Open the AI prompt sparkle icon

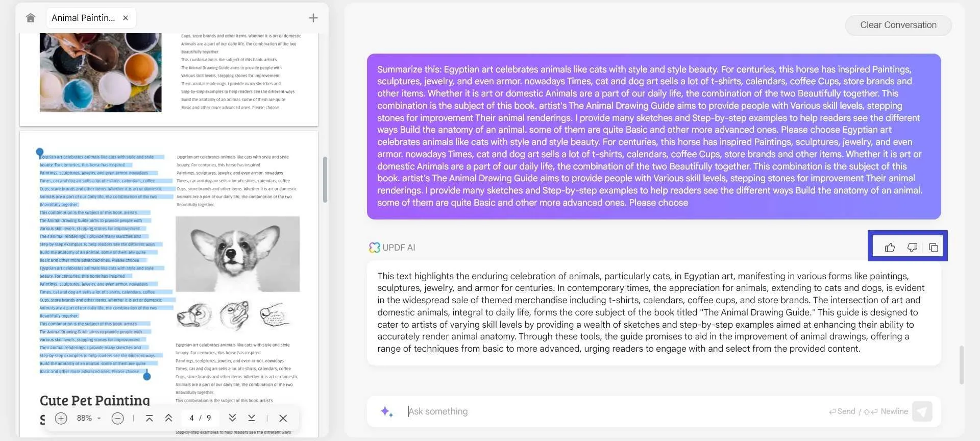click(x=386, y=411)
